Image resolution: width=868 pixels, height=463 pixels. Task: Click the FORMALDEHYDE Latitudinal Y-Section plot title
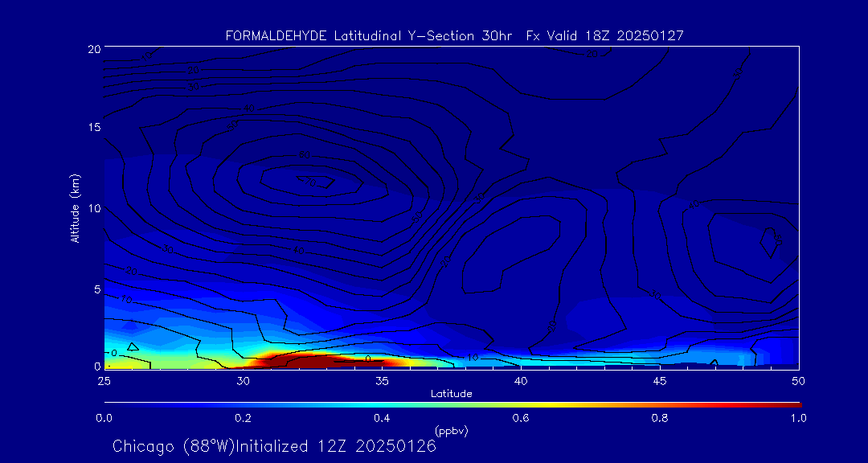point(454,36)
